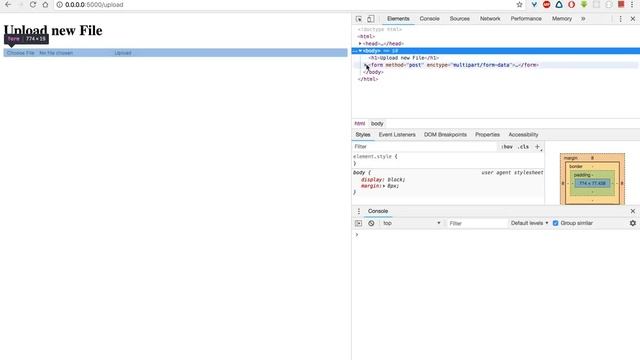Select the Styles subtab
This screenshot has width=640, height=360.
[362, 135]
